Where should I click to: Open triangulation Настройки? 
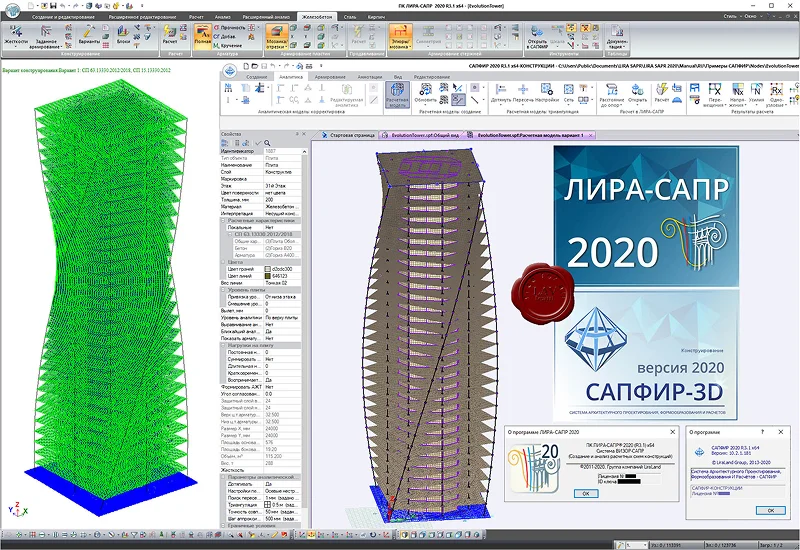point(546,93)
